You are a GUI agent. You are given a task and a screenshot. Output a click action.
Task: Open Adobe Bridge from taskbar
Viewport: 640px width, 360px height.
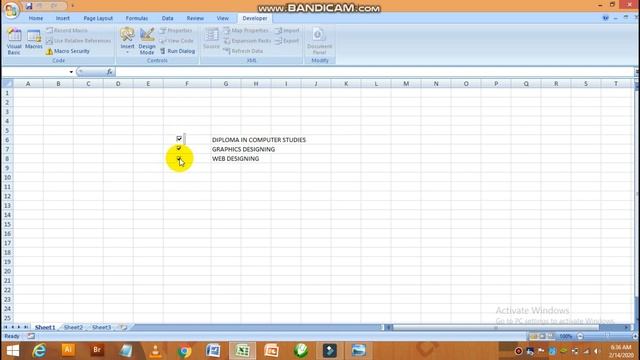pyautogui.click(x=97, y=350)
